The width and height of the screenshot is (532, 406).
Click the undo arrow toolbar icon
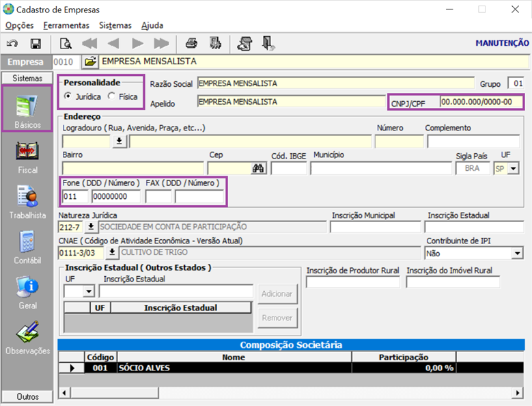click(12, 44)
